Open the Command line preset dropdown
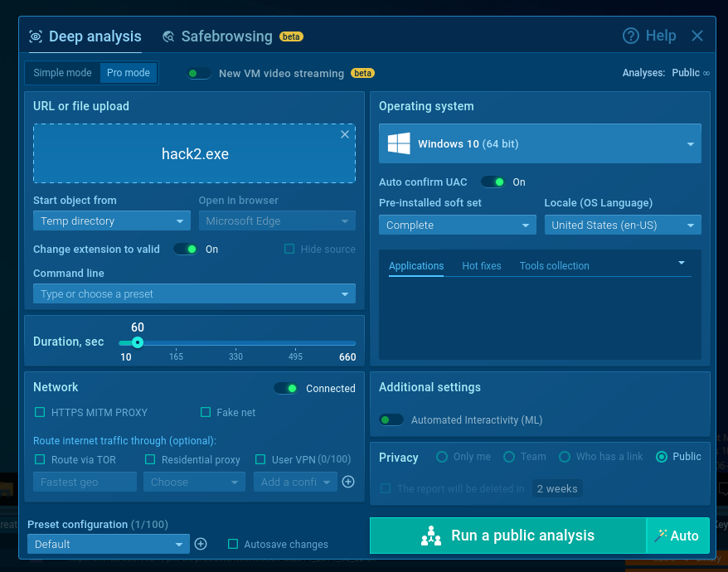Screen dimensions: 728x572 (194, 294)
